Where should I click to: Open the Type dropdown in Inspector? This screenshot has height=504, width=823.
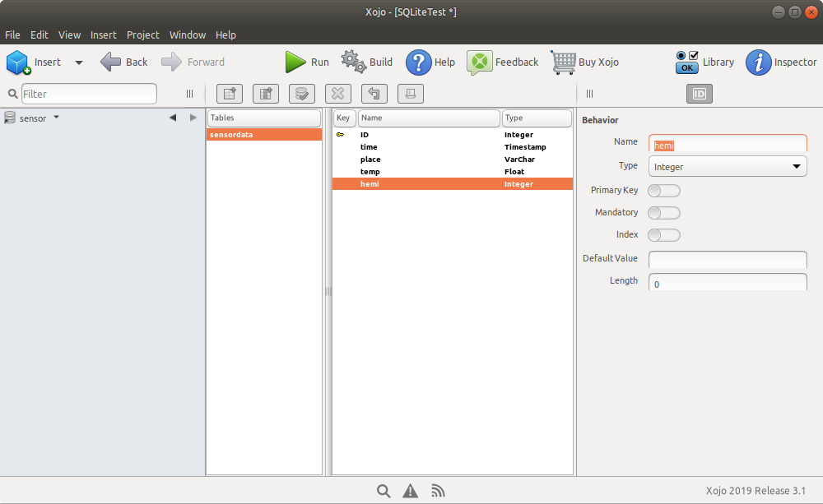coord(728,166)
